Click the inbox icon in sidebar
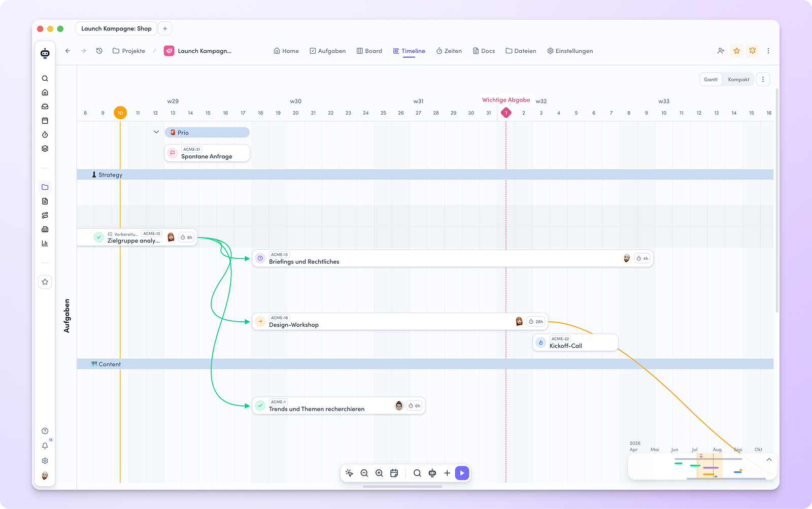The height and width of the screenshot is (509, 812). [x=45, y=107]
